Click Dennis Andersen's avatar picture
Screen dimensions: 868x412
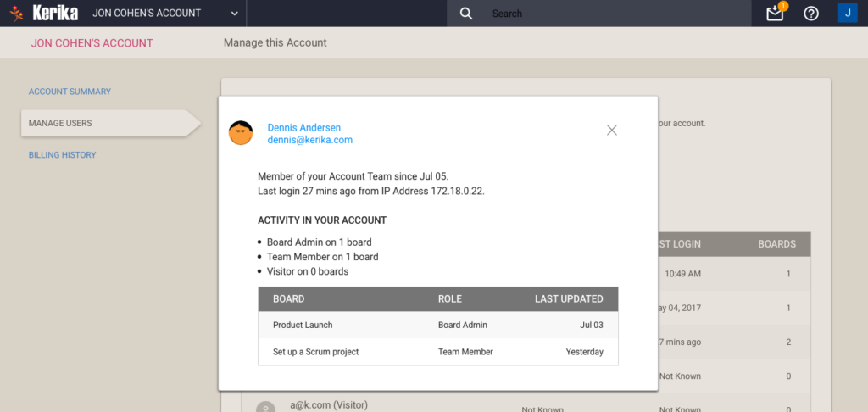[241, 133]
